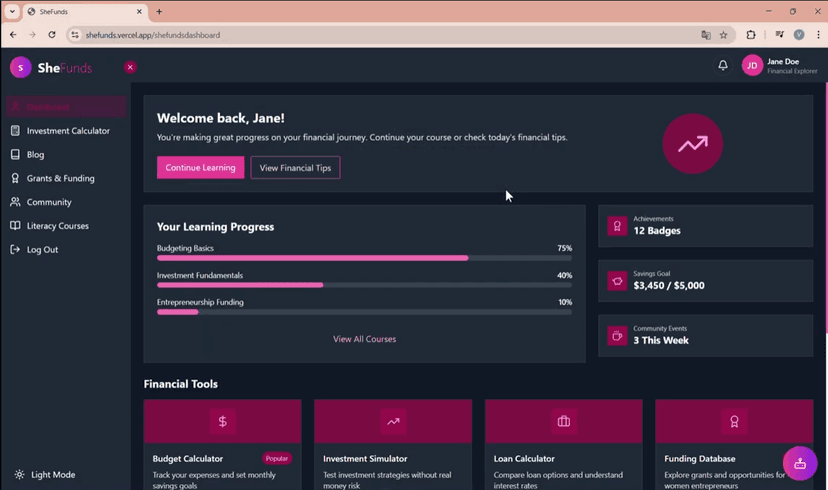828x490 pixels.
Task: Open the View All Courses link
Action: (364, 339)
